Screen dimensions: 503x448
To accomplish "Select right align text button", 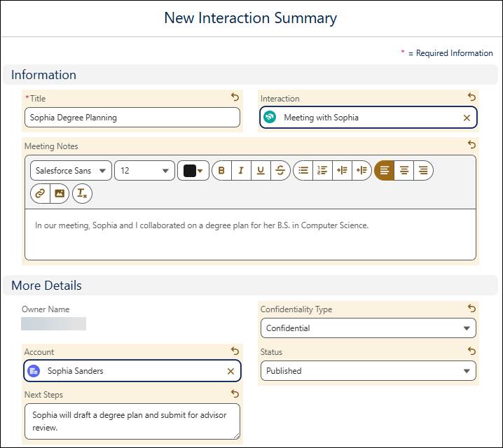I will pyautogui.click(x=423, y=171).
